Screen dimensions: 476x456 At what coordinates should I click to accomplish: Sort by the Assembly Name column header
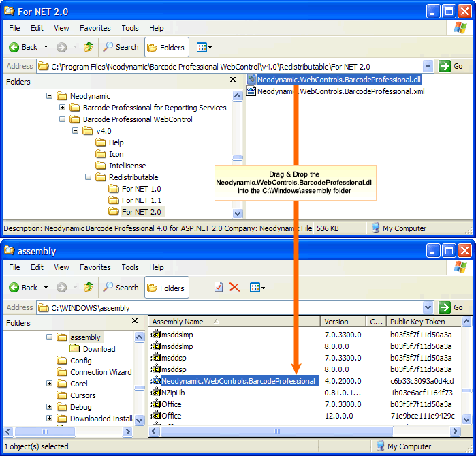pyautogui.click(x=234, y=322)
